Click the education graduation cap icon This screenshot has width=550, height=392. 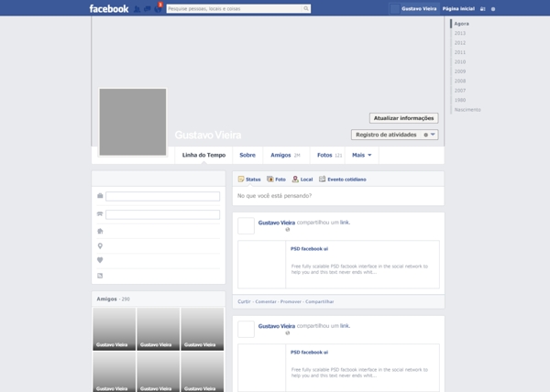[100, 213]
